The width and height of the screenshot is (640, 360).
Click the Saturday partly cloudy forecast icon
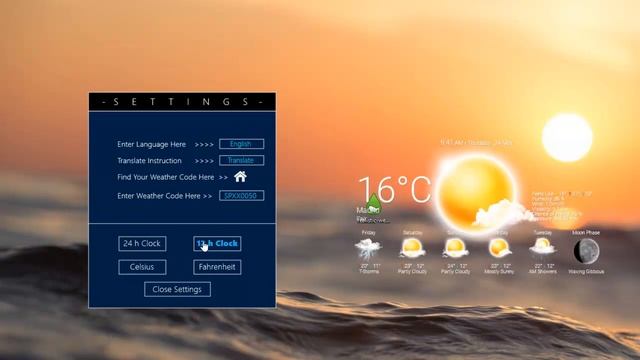pos(412,248)
